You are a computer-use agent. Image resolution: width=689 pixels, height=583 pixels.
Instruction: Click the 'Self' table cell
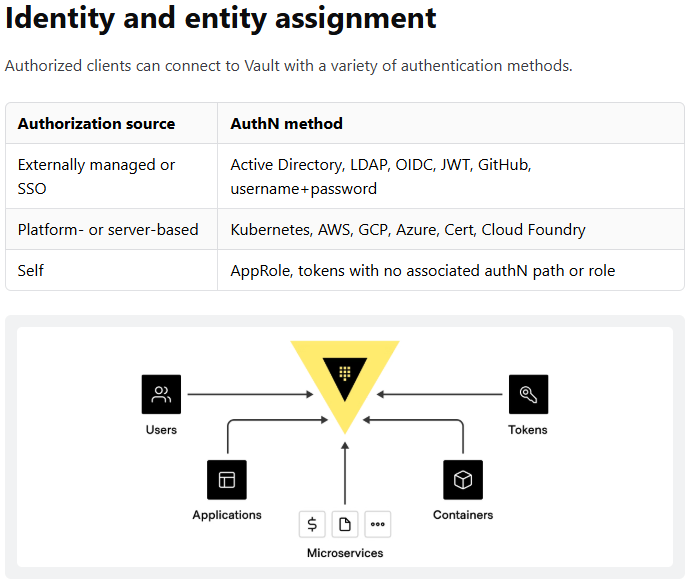112,270
